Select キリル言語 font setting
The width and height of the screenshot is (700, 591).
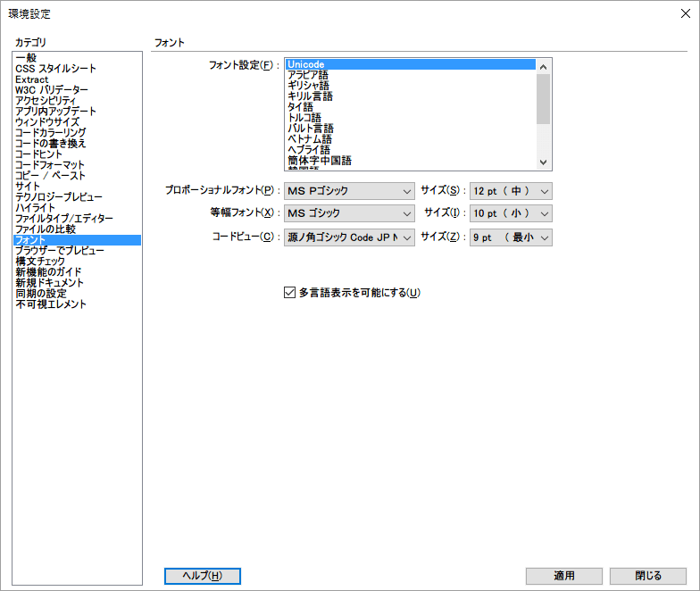click(x=411, y=96)
